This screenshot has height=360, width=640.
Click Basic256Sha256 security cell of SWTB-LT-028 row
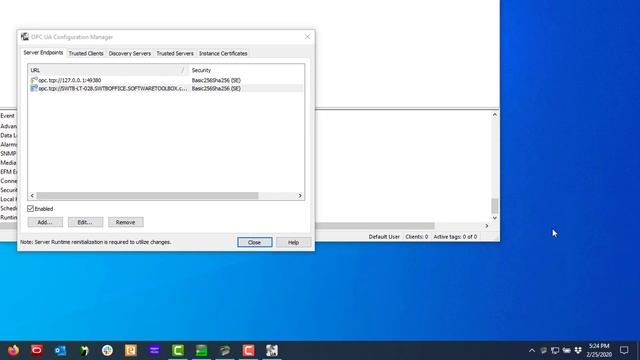pyautogui.click(x=216, y=88)
